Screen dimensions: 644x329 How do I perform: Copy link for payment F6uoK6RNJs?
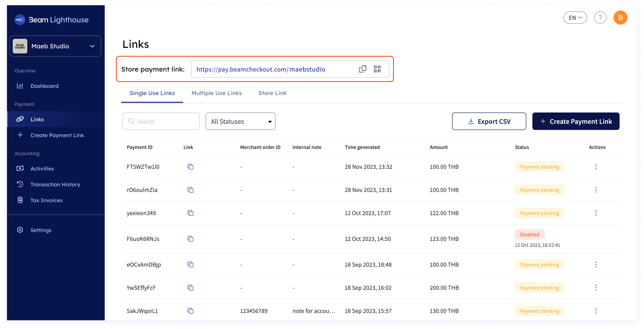190,239
